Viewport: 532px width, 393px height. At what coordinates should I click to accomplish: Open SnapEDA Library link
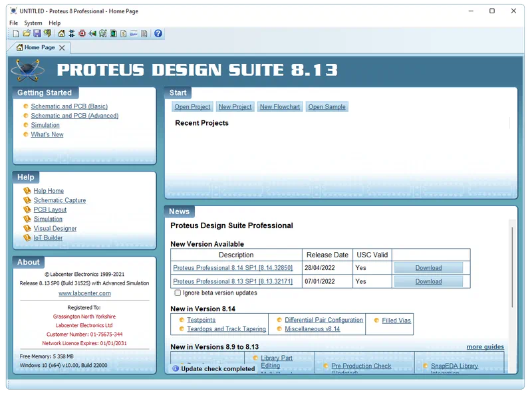(x=454, y=366)
